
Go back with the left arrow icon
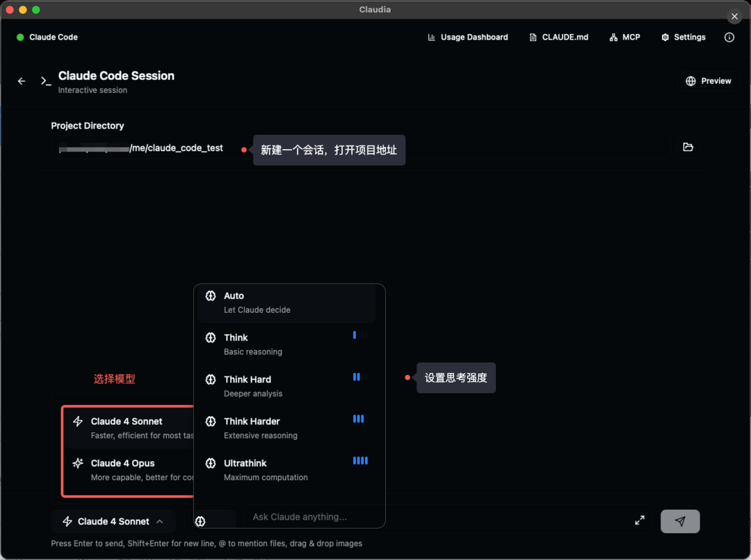coord(22,81)
